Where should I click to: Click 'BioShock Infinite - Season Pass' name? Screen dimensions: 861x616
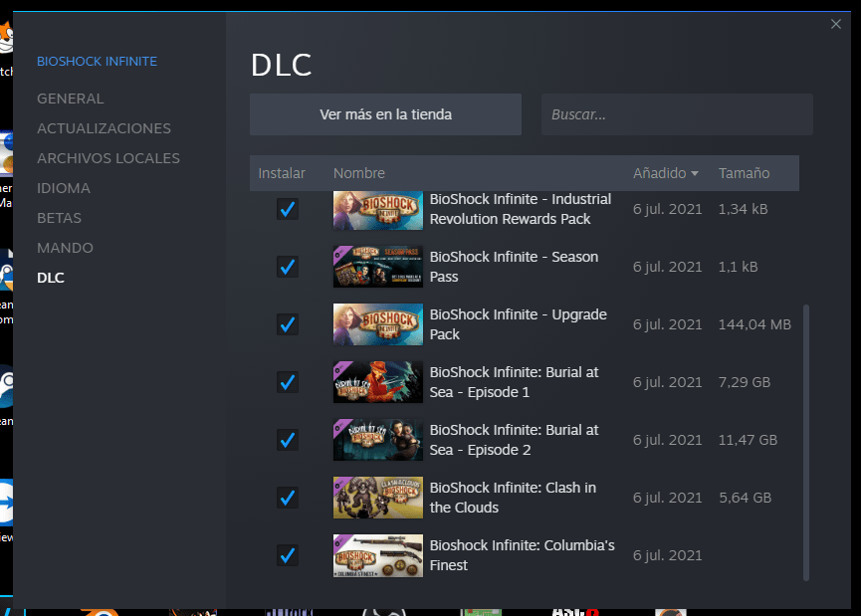click(514, 267)
